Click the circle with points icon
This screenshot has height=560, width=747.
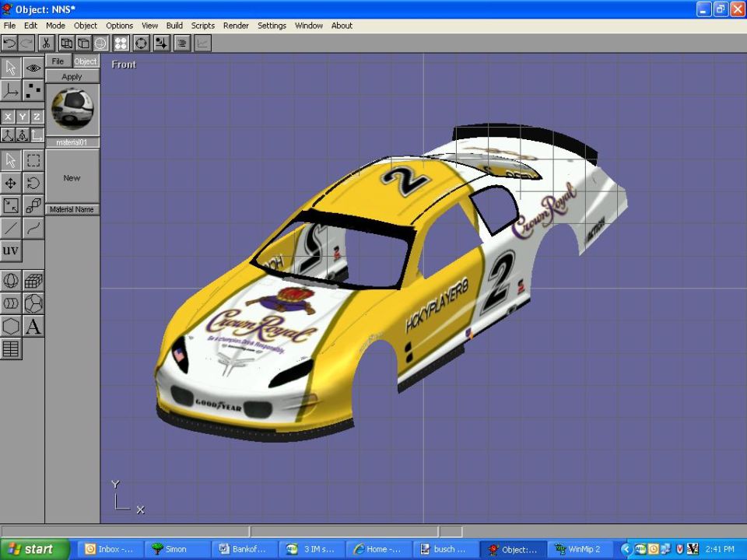point(141,44)
